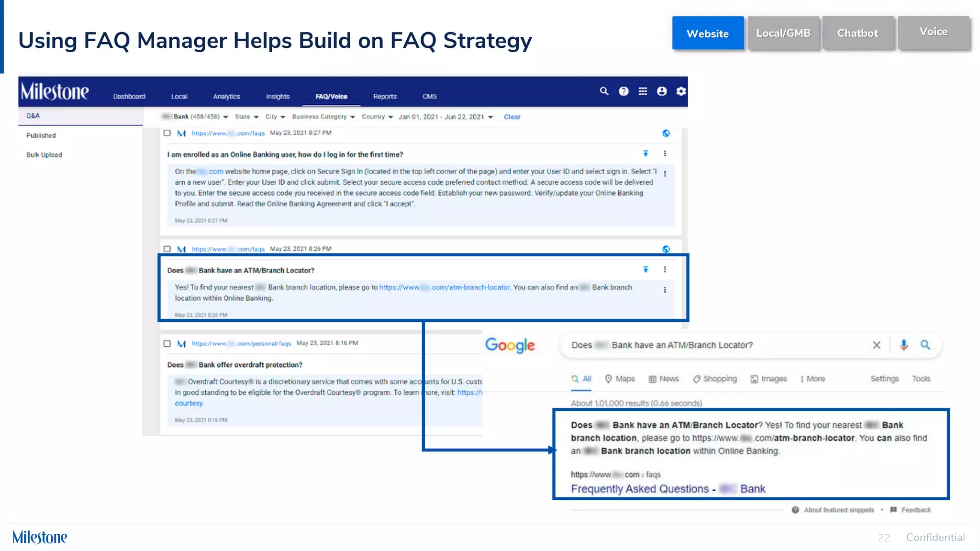980x551 pixels.
Task: Click globe icon for 8:26 PM entry
Action: (x=666, y=249)
